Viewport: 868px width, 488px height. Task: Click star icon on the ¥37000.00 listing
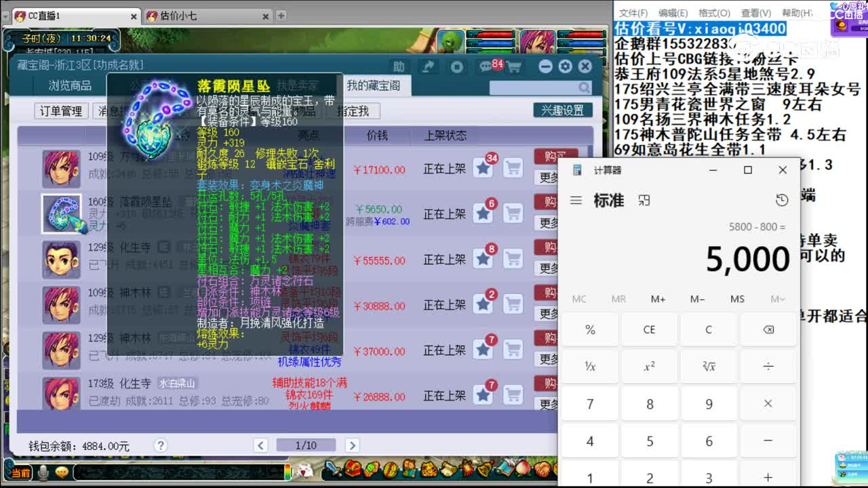coord(483,350)
